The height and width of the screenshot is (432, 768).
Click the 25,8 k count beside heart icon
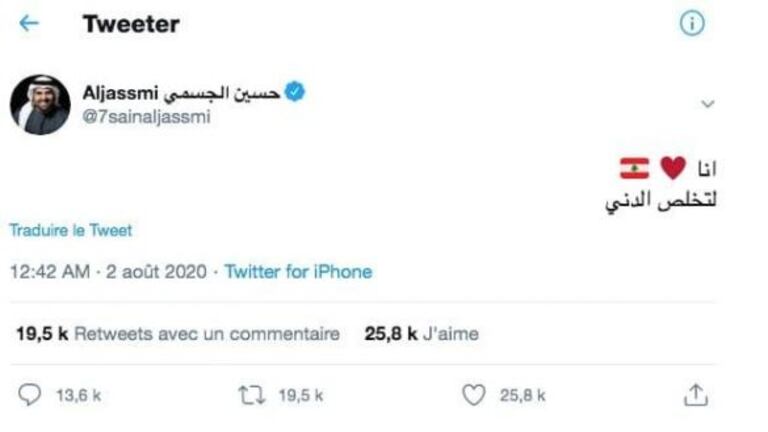(x=523, y=396)
